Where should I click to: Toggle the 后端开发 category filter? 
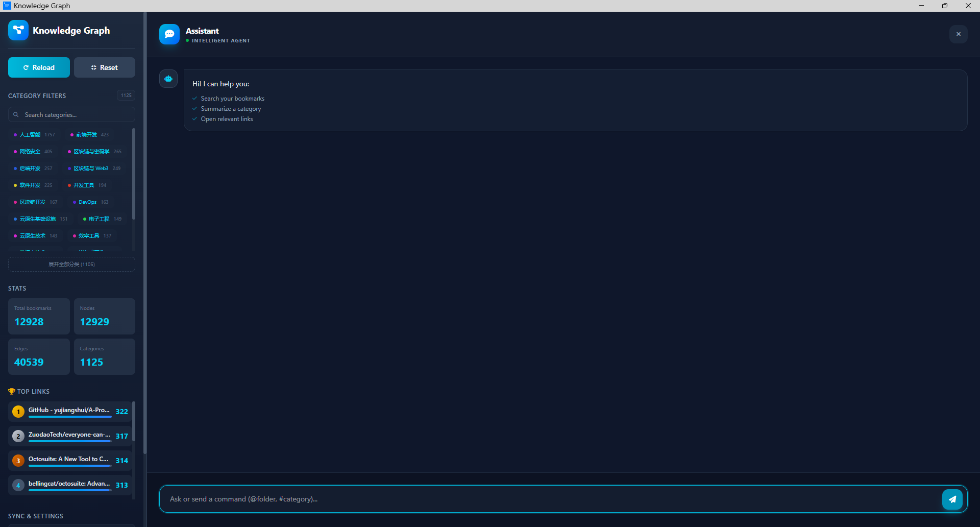tap(33, 169)
